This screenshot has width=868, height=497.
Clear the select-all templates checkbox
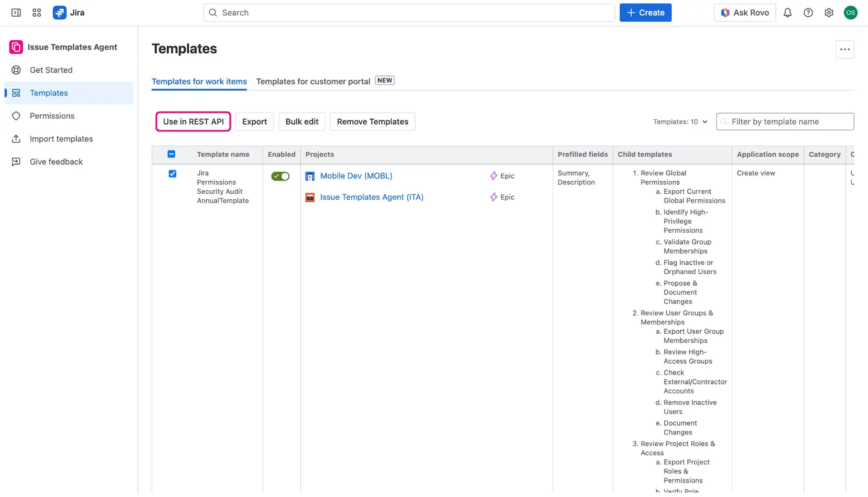[171, 154]
